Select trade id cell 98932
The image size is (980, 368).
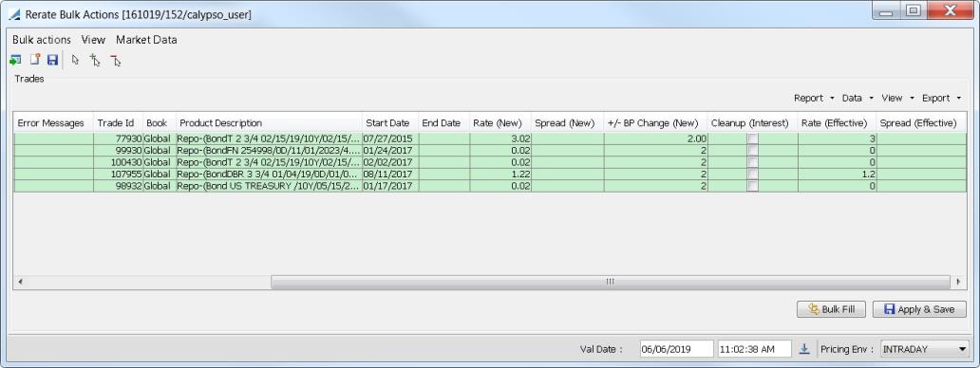(x=118, y=186)
